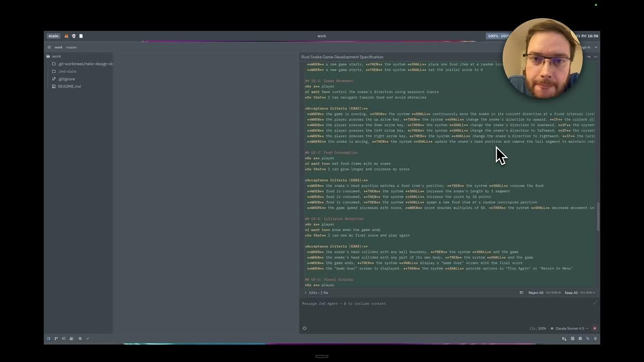
Task: Open the application menu hamburger icon
Action: [x=49, y=47]
